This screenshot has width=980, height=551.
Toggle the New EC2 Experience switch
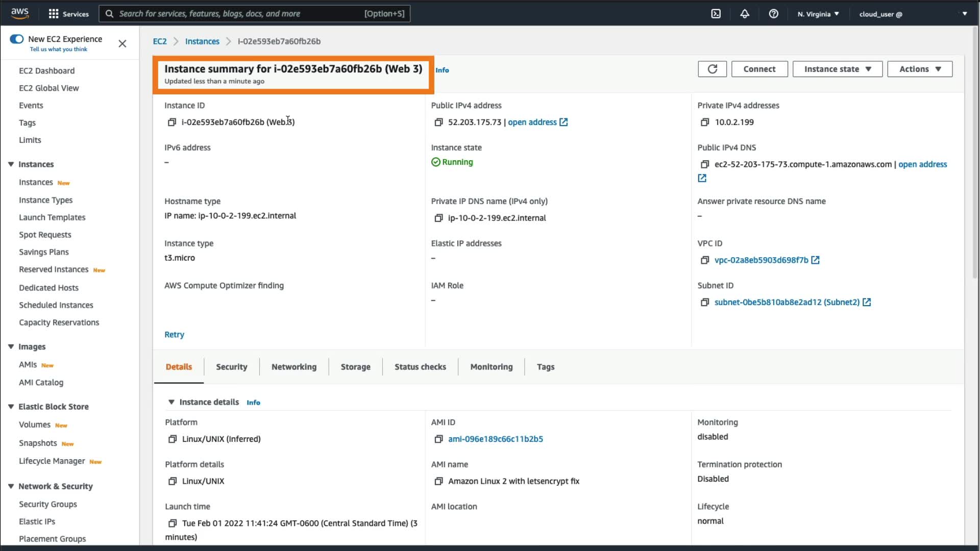coord(17,39)
